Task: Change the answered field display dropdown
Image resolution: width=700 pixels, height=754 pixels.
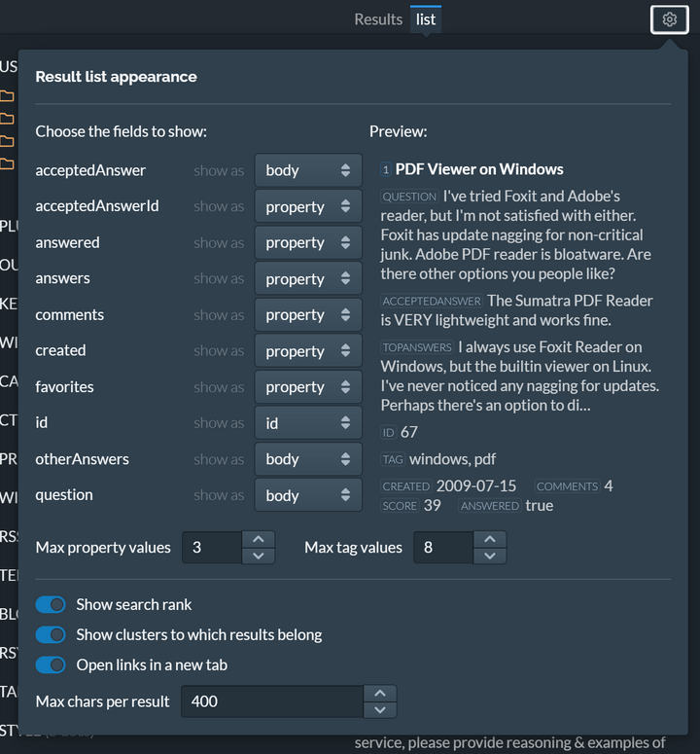Action: pyautogui.click(x=308, y=242)
